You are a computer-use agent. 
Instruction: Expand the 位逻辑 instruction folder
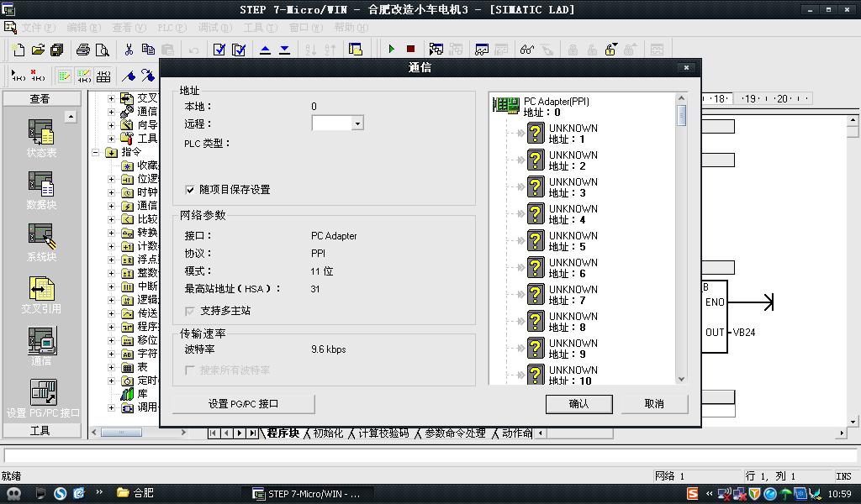[112, 179]
